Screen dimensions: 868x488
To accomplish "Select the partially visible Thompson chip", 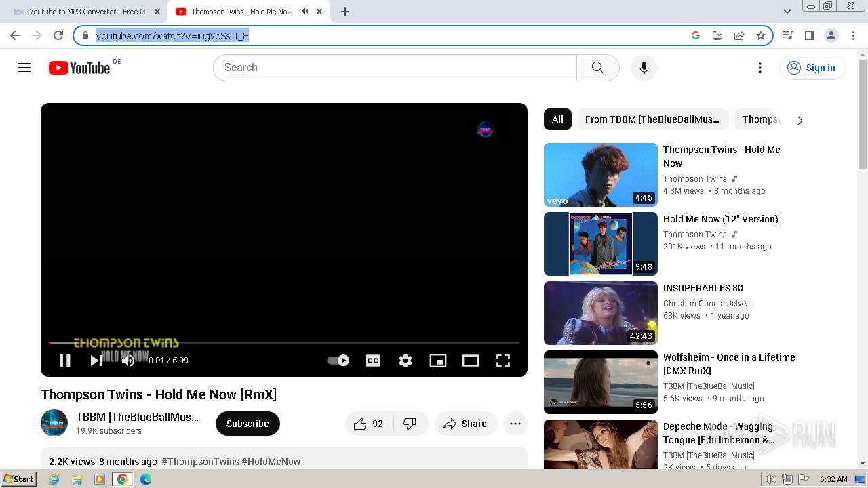I will (x=760, y=119).
